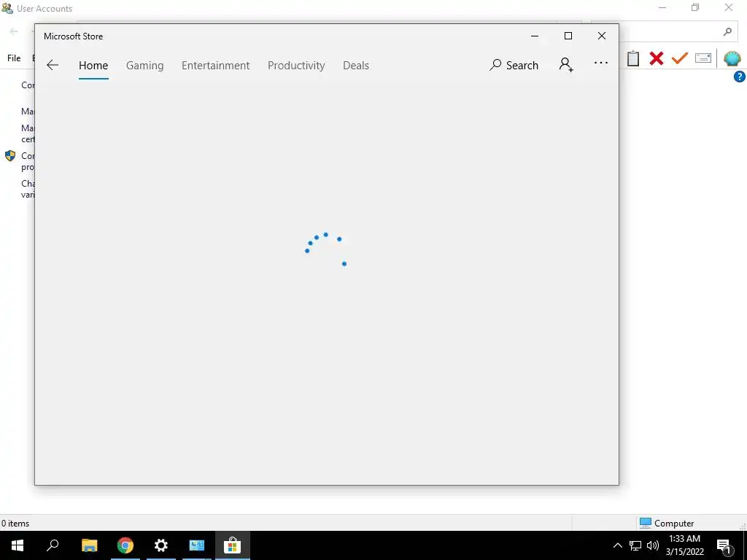Open the volume tray icon
The width and height of the screenshot is (747, 560).
click(x=653, y=545)
